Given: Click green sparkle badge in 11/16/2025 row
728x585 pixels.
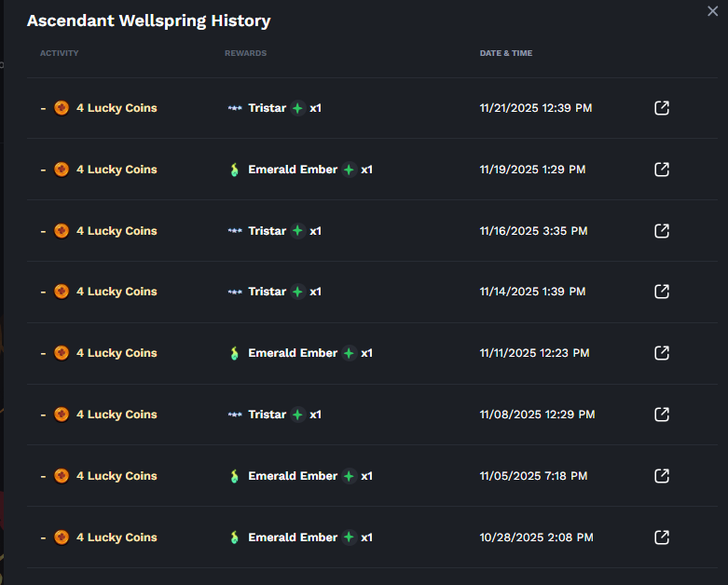Looking at the screenshot, I should (x=297, y=231).
